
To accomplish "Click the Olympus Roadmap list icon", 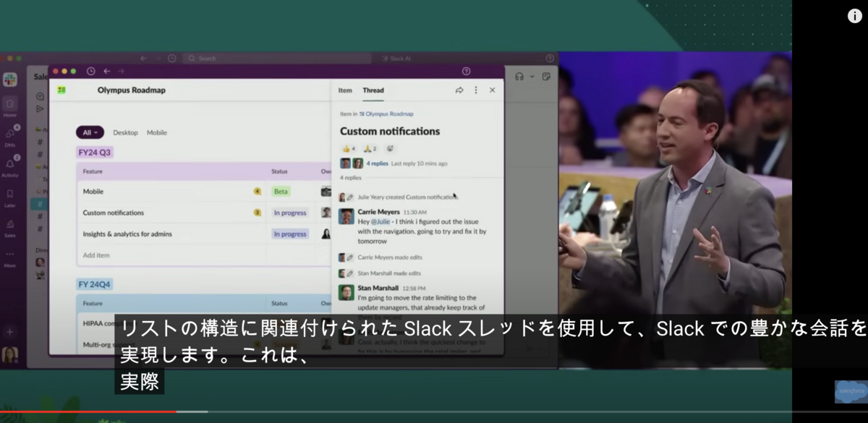I will click(61, 90).
